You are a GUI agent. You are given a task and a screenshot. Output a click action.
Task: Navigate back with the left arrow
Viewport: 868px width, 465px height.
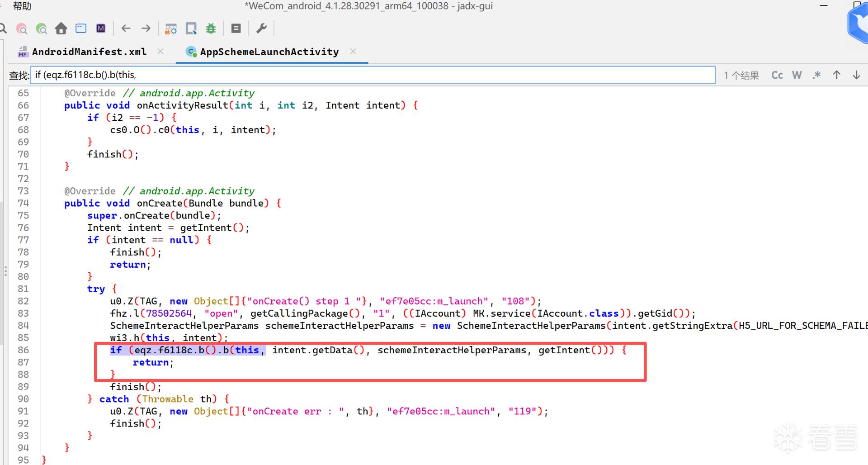(x=126, y=28)
